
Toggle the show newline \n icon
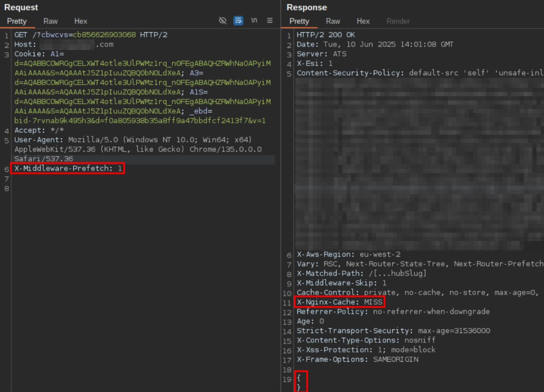[254, 21]
